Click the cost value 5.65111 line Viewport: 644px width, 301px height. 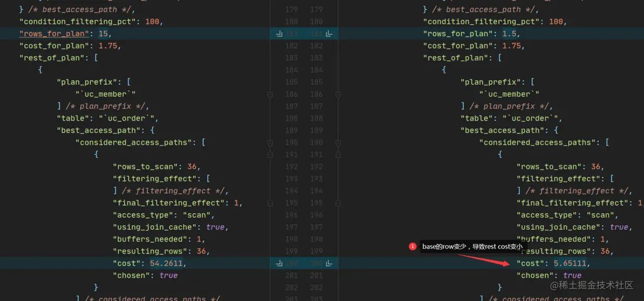(x=554, y=264)
